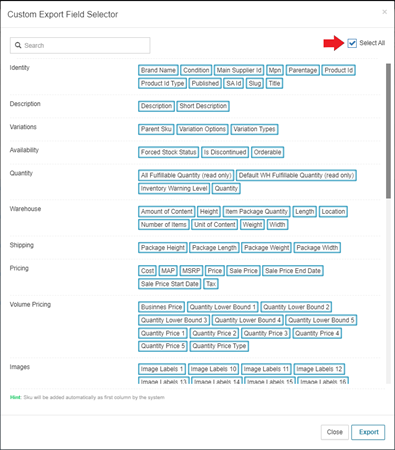395x450 pixels.
Task: Toggle the Item Package Quantity field
Action: 257,211
